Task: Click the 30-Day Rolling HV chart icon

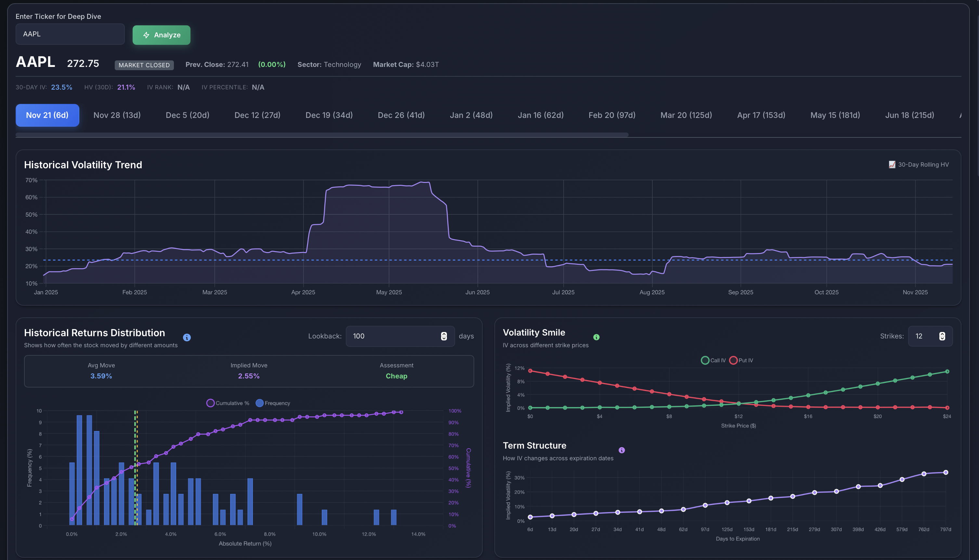Action: pos(892,165)
